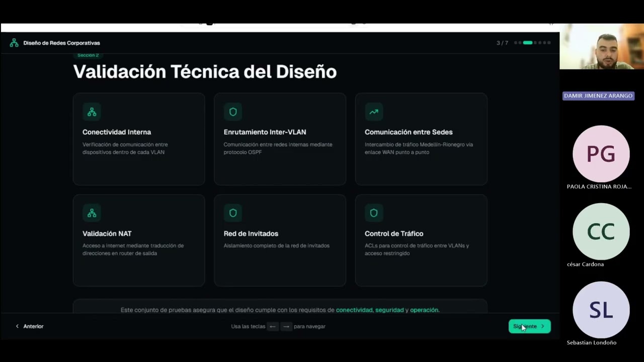Click the highlighted word operación
The width and height of the screenshot is (644, 362).
coord(425,310)
